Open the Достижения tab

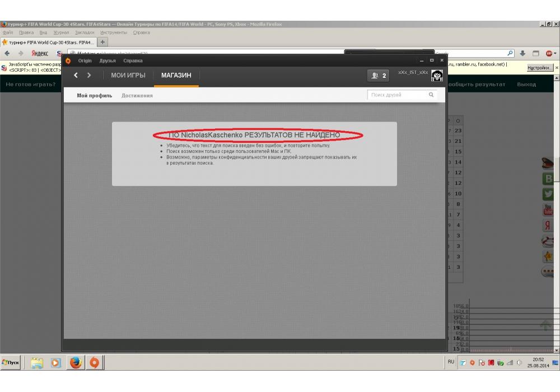pyautogui.click(x=137, y=96)
